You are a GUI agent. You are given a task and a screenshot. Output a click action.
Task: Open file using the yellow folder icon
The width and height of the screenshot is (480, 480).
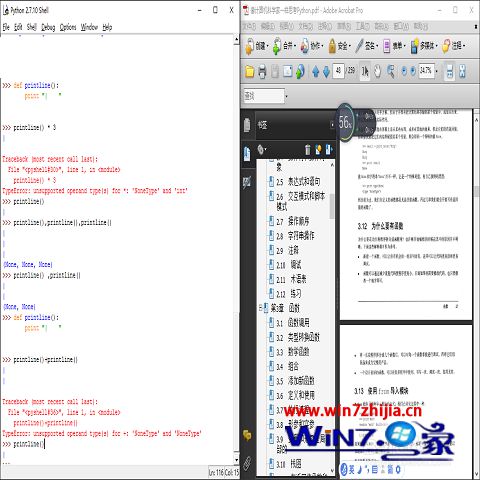[x=250, y=71]
